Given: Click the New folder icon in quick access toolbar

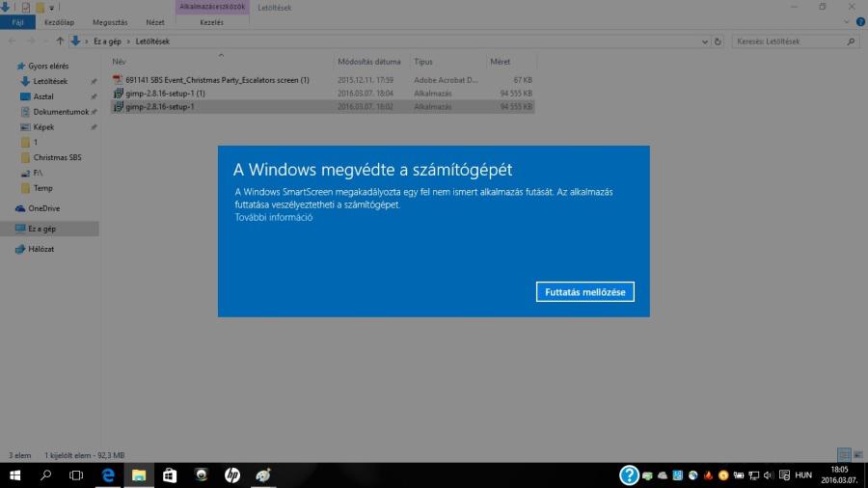Looking at the screenshot, I should [40, 8].
